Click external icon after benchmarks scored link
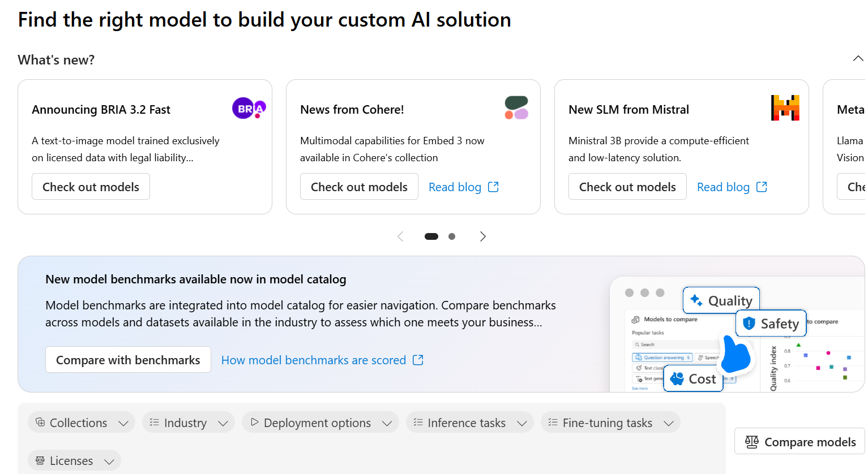868x474 pixels. pos(418,360)
